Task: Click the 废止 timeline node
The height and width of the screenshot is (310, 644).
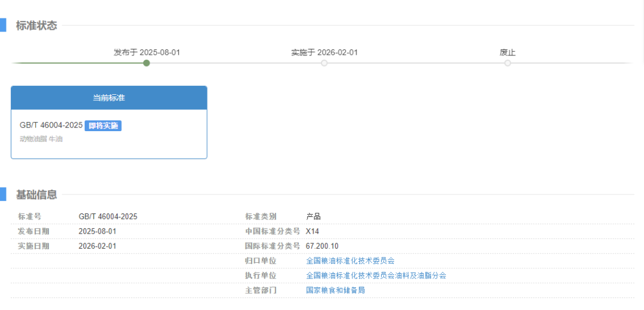Action: [x=507, y=63]
